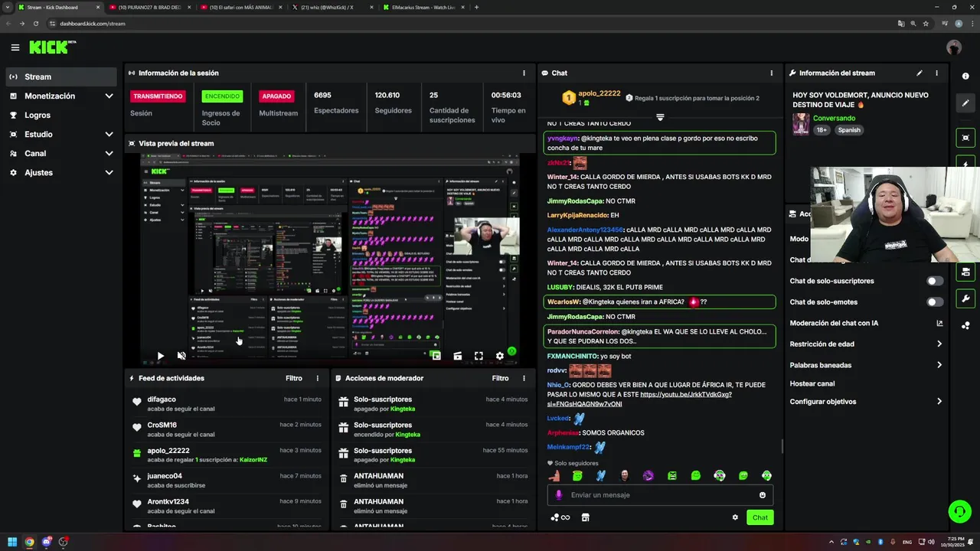980x551 pixels.
Task: Open the Acciones de moderador Filtro
Action: pos(500,378)
